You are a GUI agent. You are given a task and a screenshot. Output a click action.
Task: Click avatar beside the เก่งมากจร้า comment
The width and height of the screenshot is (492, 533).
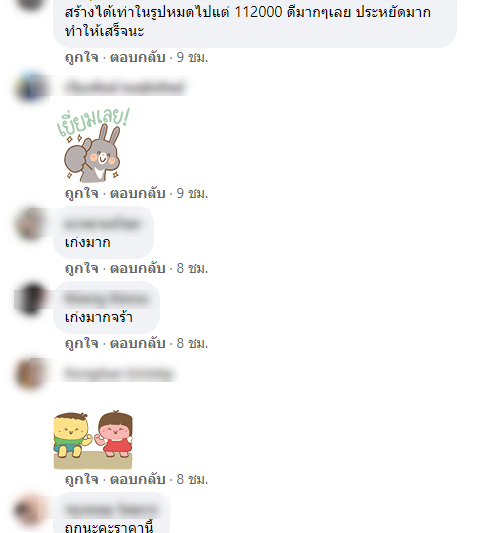click(31, 299)
